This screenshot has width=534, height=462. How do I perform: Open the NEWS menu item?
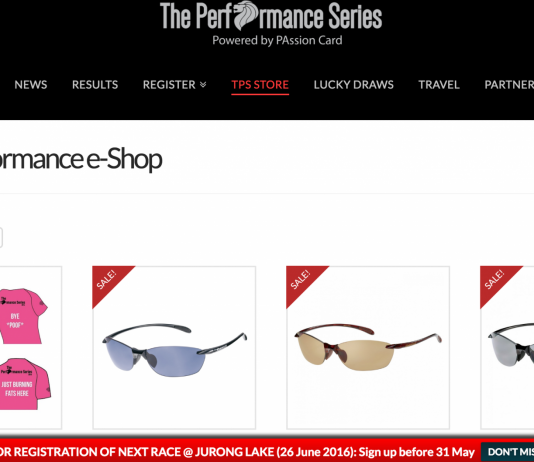[x=31, y=84]
